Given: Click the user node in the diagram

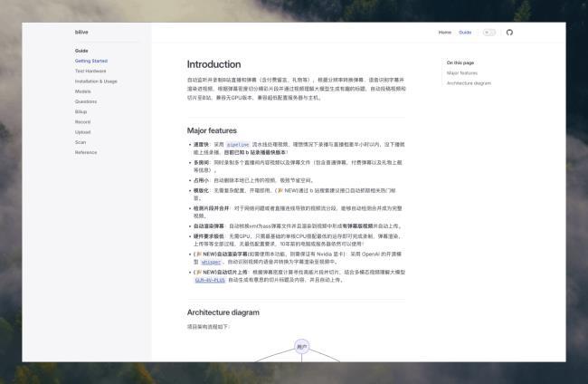Looking at the screenshot, I should click(x=302, y=347).
